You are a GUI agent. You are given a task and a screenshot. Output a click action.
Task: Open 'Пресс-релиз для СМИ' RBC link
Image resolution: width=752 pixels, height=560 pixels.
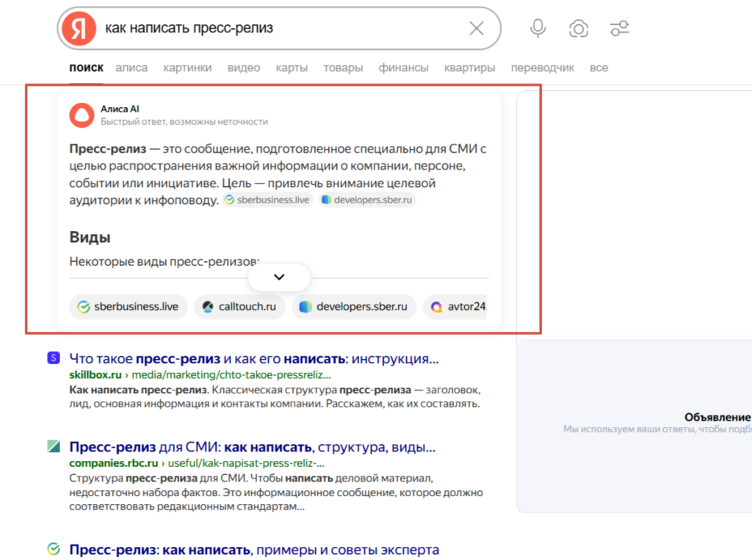[252, 447]
